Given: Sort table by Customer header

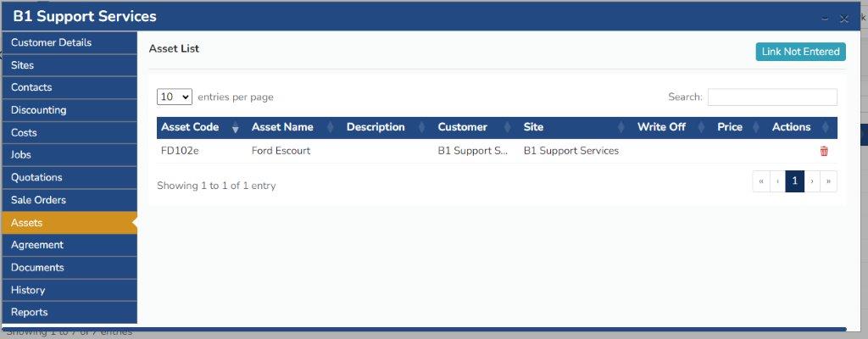Looking at the screenshot, I should click(462, 127).
